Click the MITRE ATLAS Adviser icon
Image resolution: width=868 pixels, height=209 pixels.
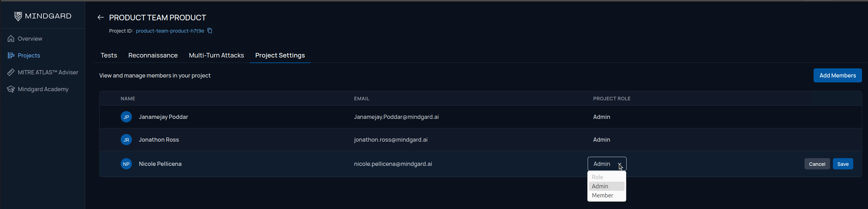tap(11, 72)
